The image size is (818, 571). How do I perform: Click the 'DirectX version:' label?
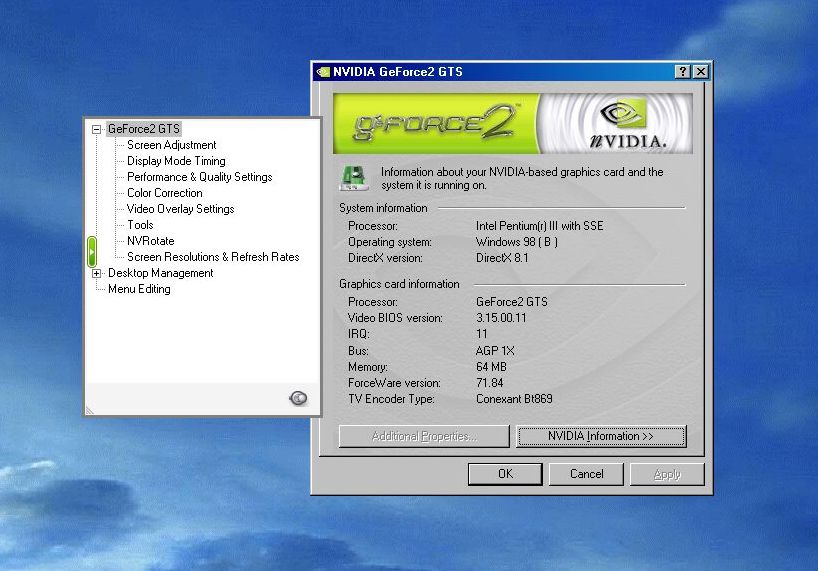click(386, 258)
